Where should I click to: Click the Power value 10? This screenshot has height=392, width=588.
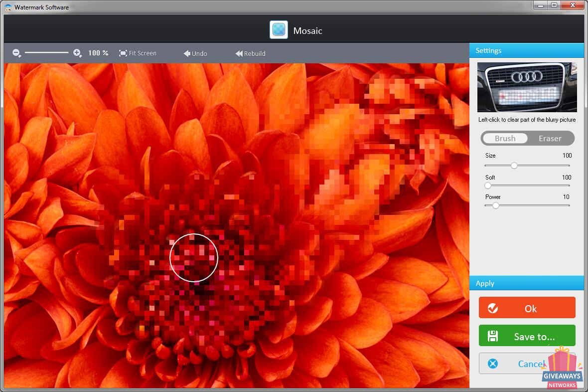(566, 197)
